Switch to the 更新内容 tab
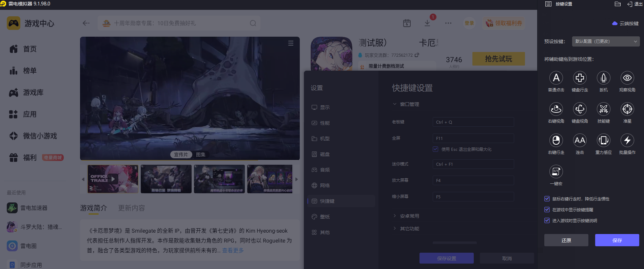Viewport: 644px width, 269px height. 132,208
